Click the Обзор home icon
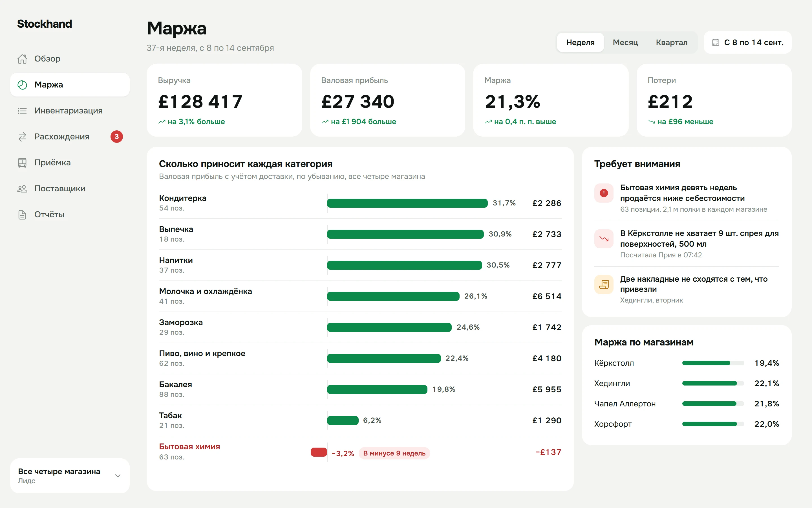The width and height of the screenshot is (812, 508). tap(22, 59)
